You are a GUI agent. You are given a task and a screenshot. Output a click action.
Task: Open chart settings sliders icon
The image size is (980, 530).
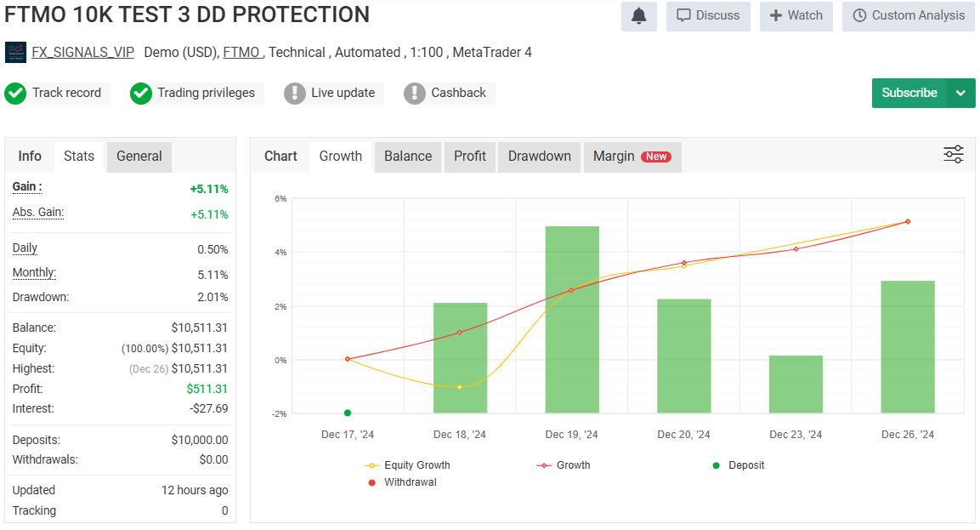pyautogui.click(x=953, y=155)
